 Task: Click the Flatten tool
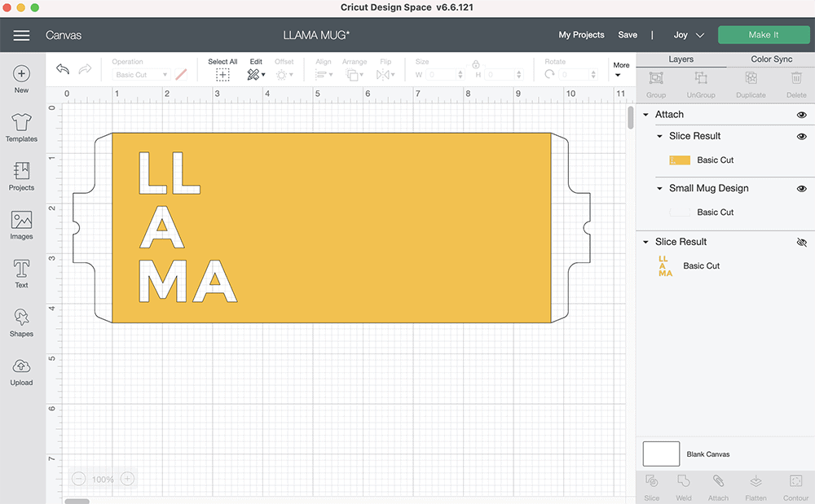[x=756, y=488]
